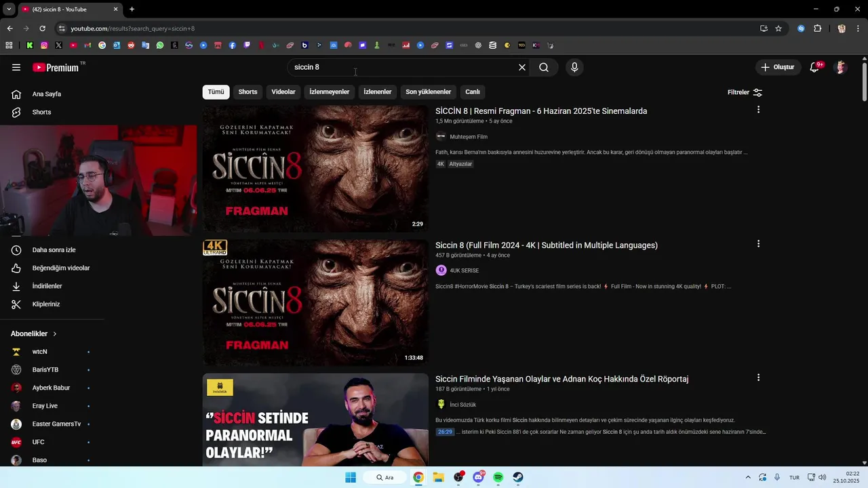Expand the Abonelikler section chevron
Screen dimensions: 868x488
(55, 334)
